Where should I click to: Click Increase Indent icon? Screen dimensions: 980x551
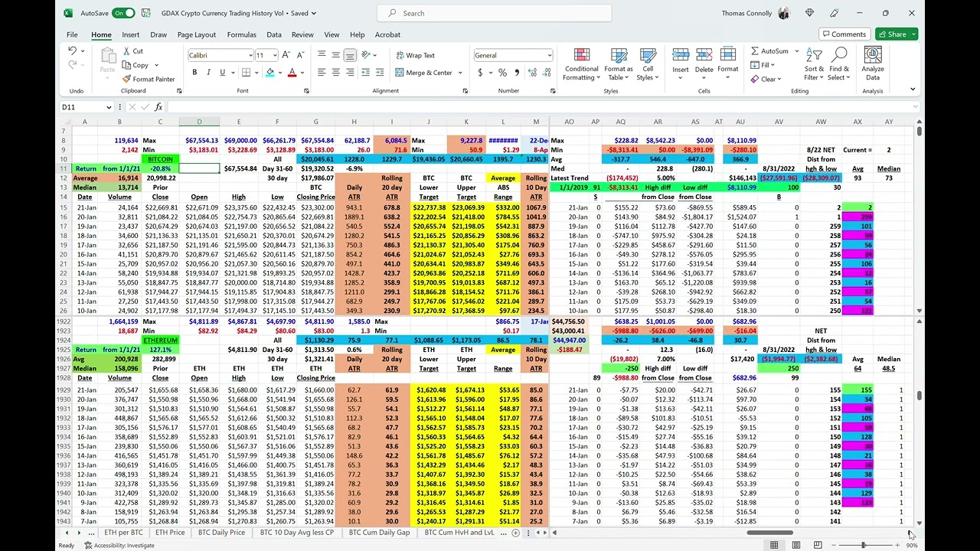381,73
